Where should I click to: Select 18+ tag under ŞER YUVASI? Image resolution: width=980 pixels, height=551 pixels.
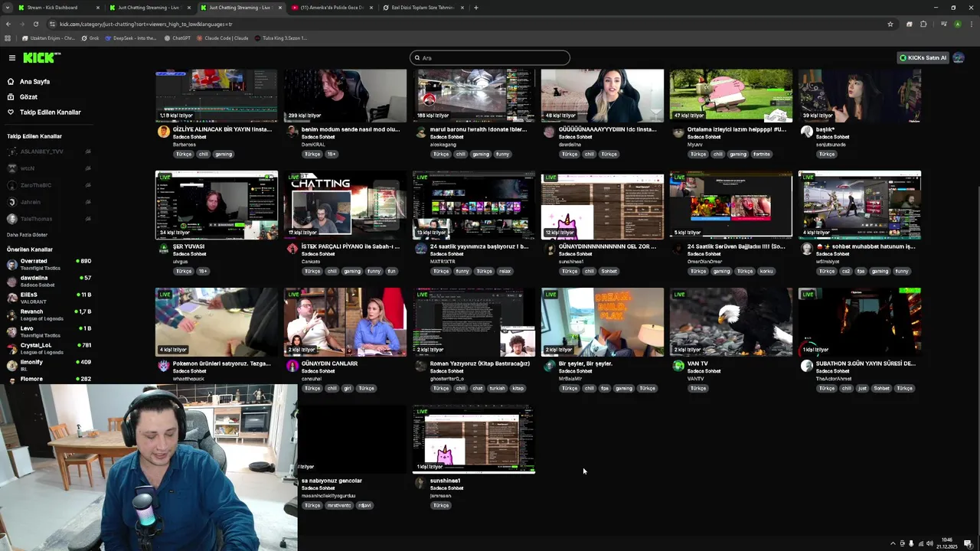[x=203, y=271]
